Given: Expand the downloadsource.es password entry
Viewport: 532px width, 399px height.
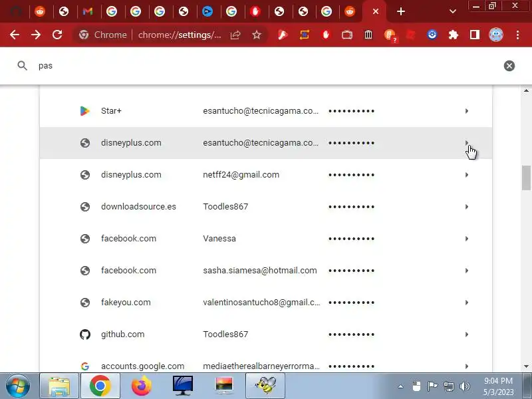Looking at the screenshot, I should [467, 207].
